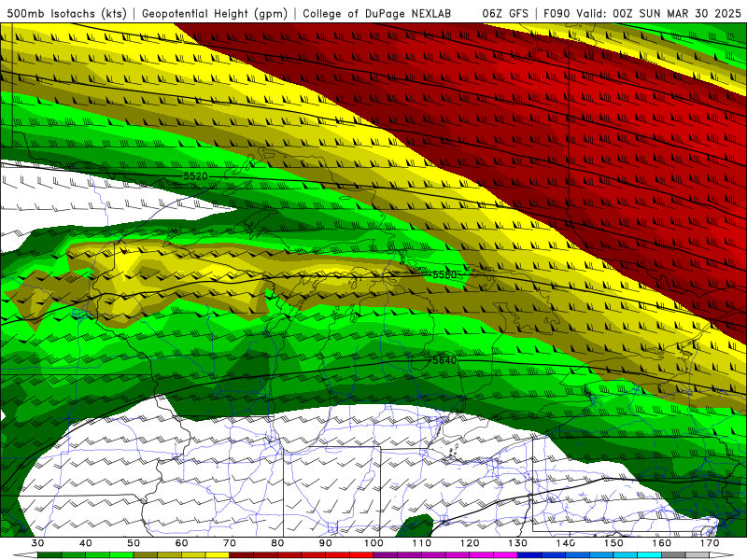Click the 150 tick label on the color scale
The image size is (747, 560).
614,543
